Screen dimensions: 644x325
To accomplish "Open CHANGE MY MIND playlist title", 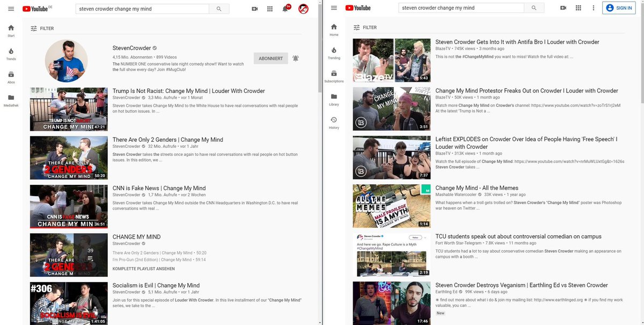I will (x=137, y=237).
